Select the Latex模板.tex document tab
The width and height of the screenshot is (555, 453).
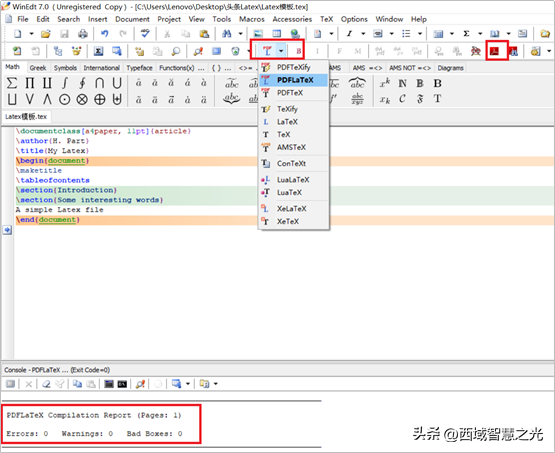[x=26, y=116]
